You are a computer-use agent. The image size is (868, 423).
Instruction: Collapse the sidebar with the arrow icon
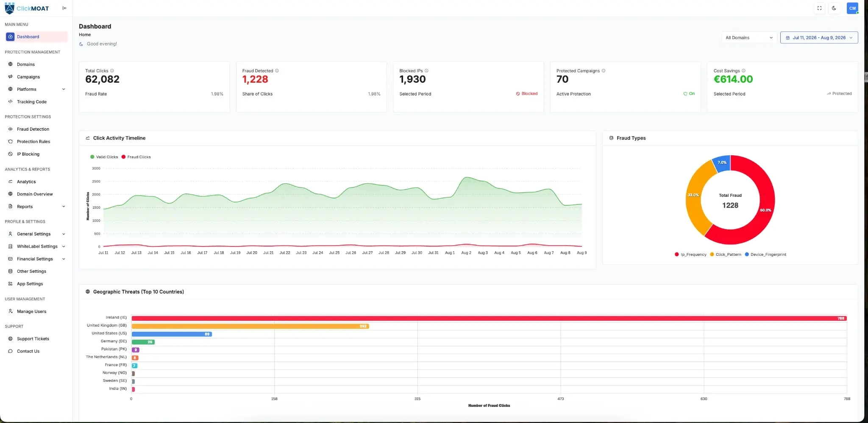(64, 8)
